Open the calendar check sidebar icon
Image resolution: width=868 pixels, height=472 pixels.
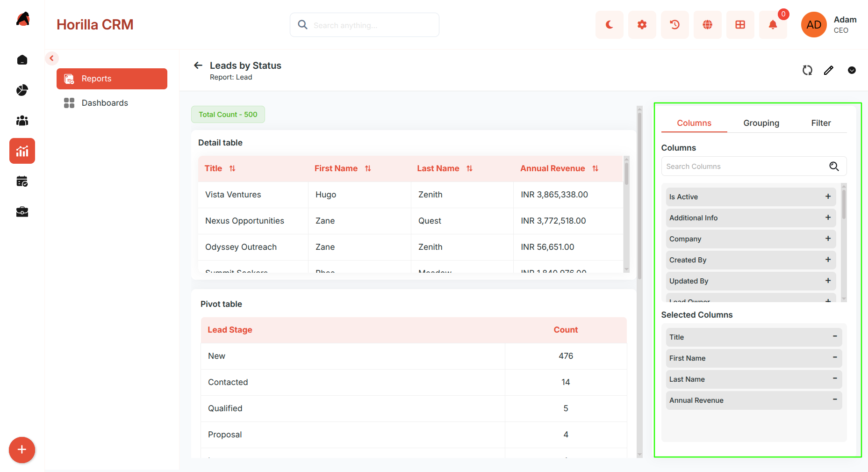click(22, 182)
